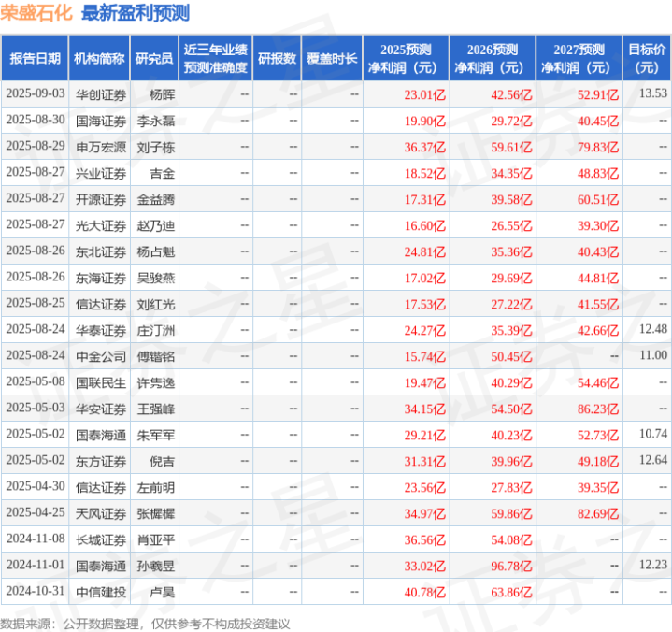This screenshot has width=672, height=632.
Task: Click the 2026预测净利润 column header
Action: [493, 58]
